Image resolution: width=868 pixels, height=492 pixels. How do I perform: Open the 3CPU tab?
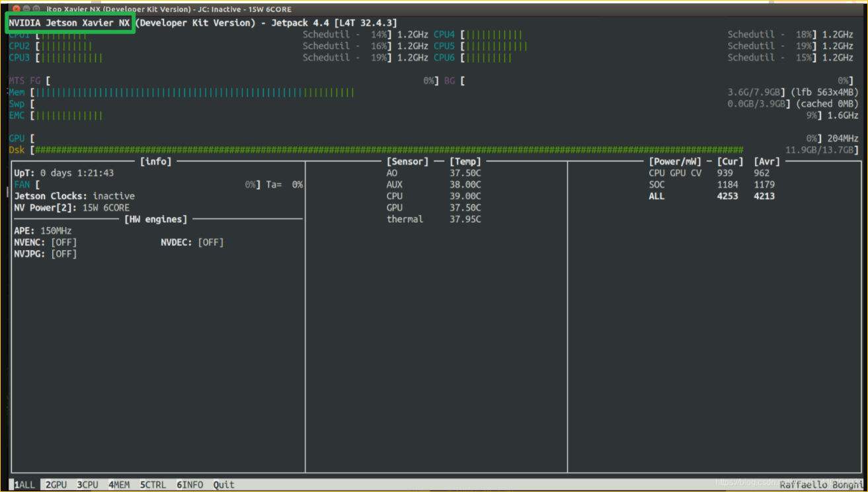tap(87, 485)
